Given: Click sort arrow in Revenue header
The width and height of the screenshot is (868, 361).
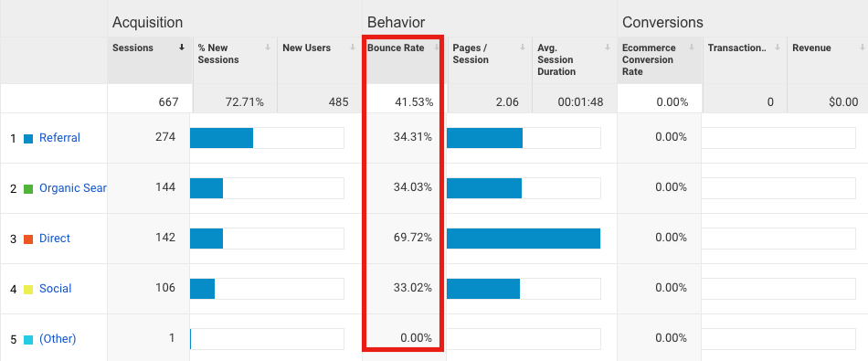Looking at the screenshot, I should (x=862, y=48).
